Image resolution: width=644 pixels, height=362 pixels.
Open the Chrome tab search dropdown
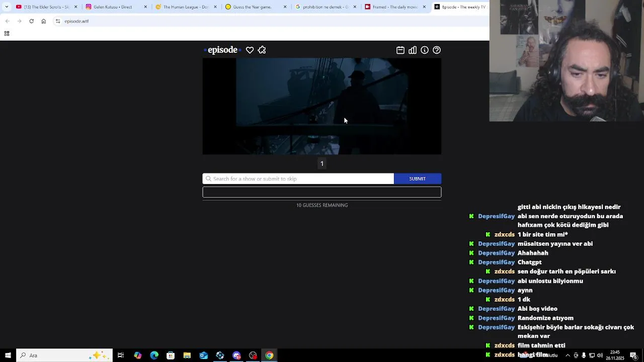pyautogui.click(x=7, y=7)
